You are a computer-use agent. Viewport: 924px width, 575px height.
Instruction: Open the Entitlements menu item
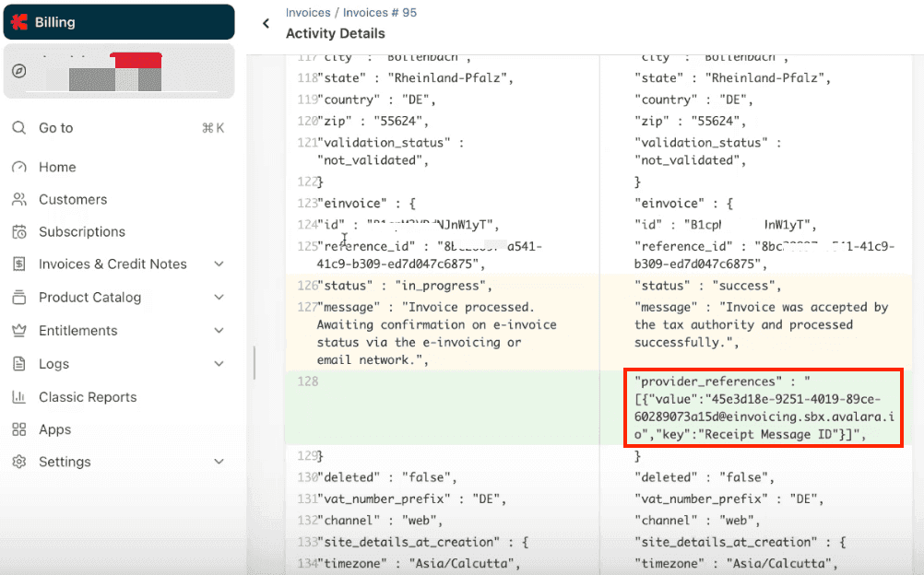coord(78,331)
